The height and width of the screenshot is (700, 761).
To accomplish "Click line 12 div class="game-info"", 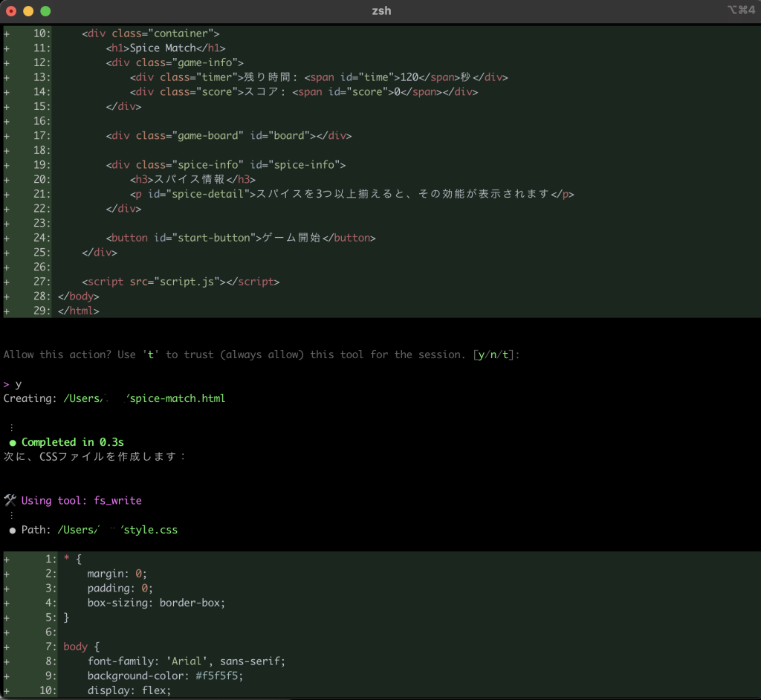I will [175, 62].
